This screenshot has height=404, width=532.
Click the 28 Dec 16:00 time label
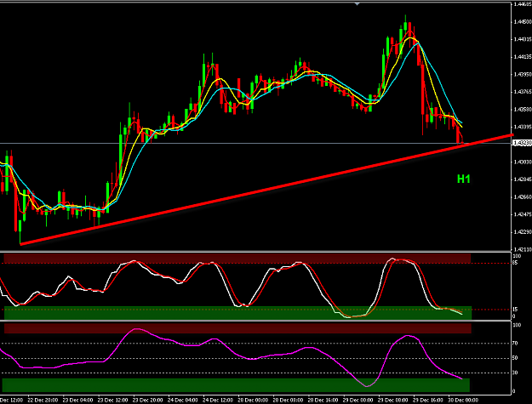point(323,401)
